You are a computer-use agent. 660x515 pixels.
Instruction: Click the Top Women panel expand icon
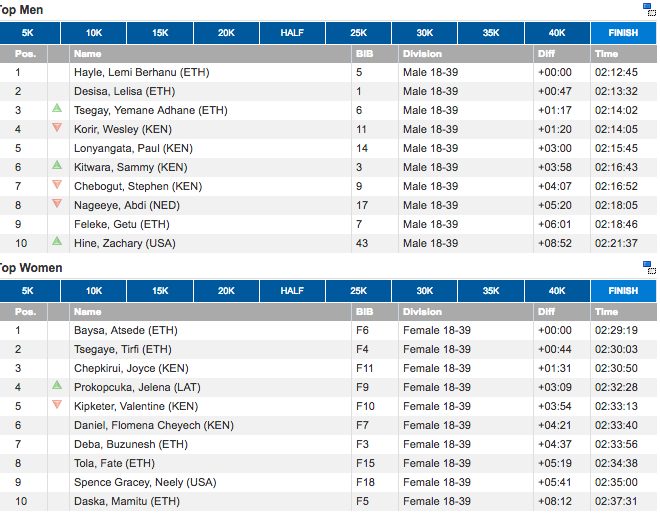coord(649,267)
